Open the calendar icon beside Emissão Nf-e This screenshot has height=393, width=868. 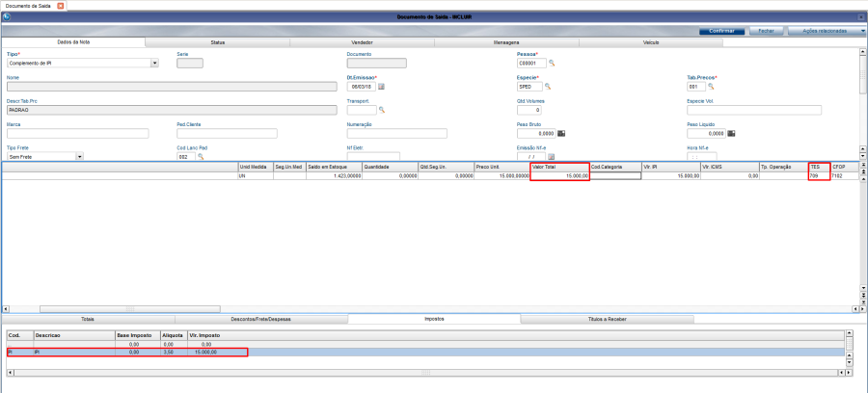[x=552, y=157]
